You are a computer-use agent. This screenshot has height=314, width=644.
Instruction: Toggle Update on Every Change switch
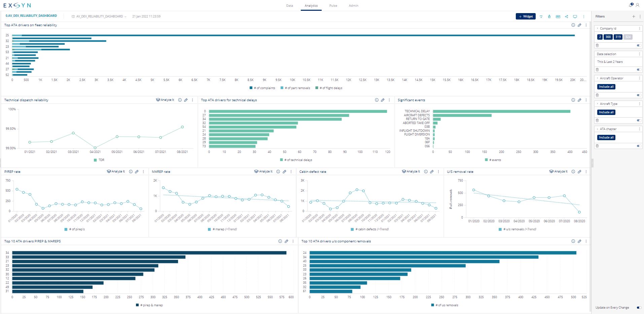pos(639,308)
